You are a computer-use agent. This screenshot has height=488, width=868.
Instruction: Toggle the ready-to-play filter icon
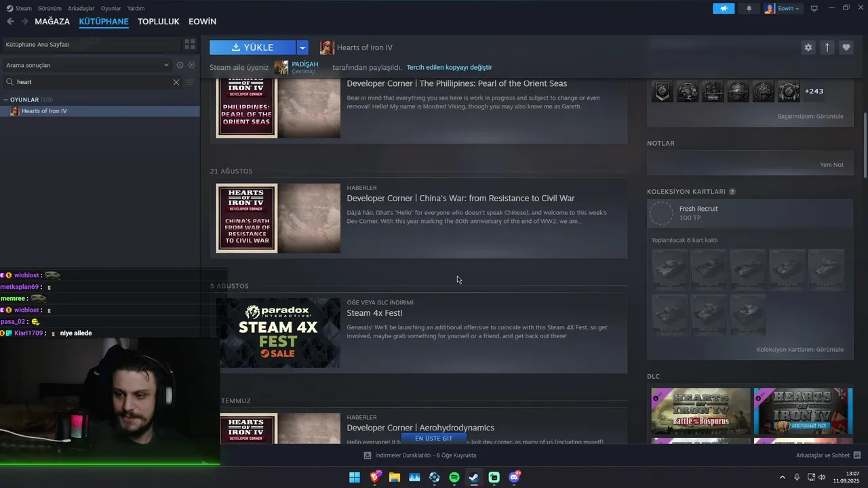[x=192, y=65]
